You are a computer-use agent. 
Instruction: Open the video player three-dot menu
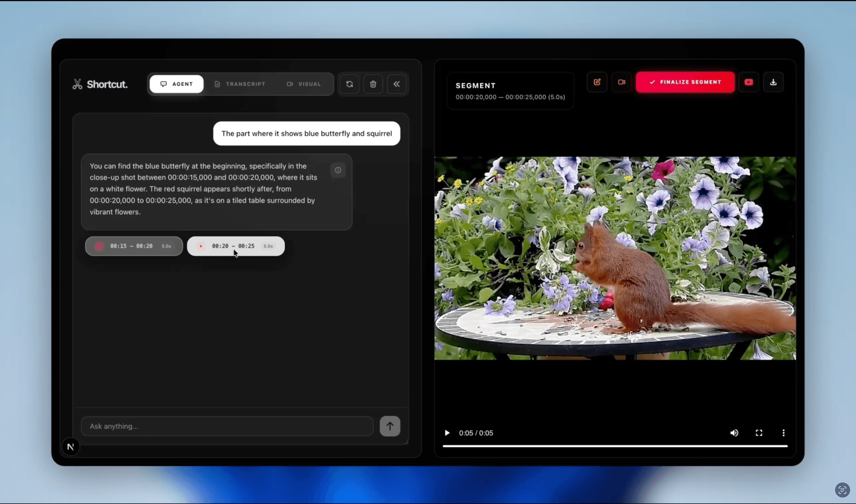[783, 433]
